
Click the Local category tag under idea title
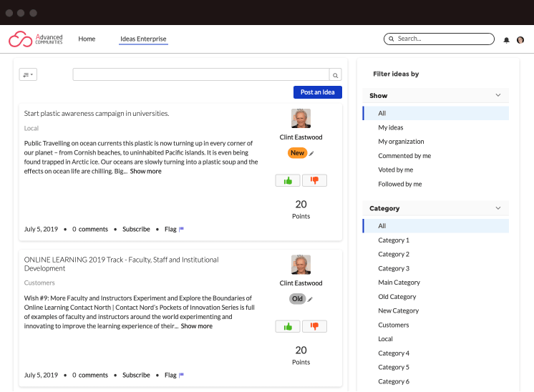coord(31,128)
